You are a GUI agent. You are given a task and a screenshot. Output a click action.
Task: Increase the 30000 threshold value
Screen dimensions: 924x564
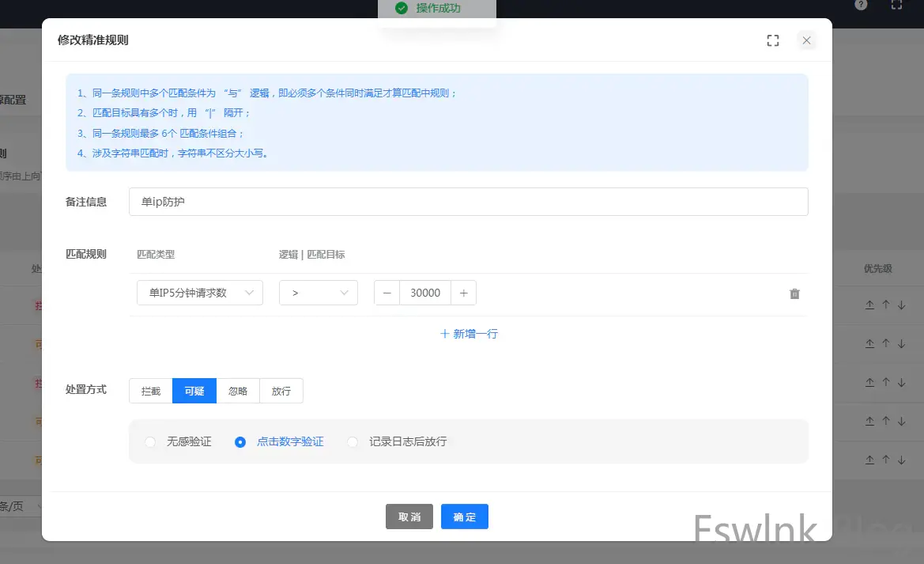pos(464,293)
